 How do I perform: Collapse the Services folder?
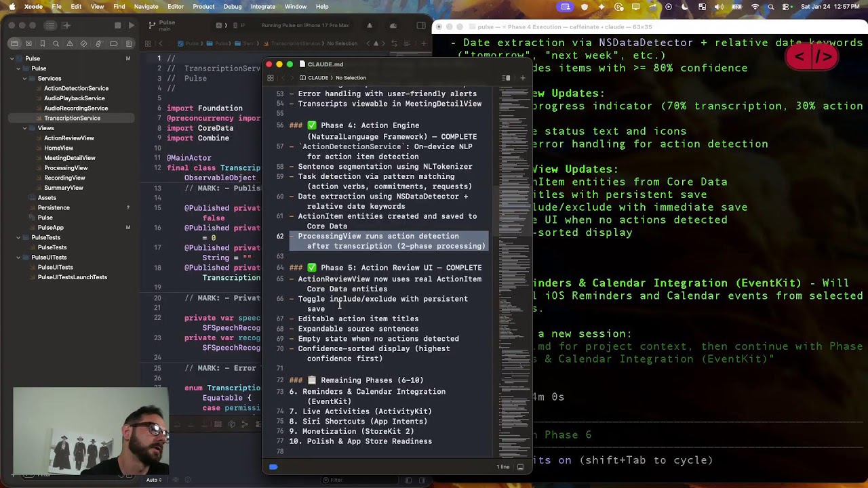click(x=24, y=79)
